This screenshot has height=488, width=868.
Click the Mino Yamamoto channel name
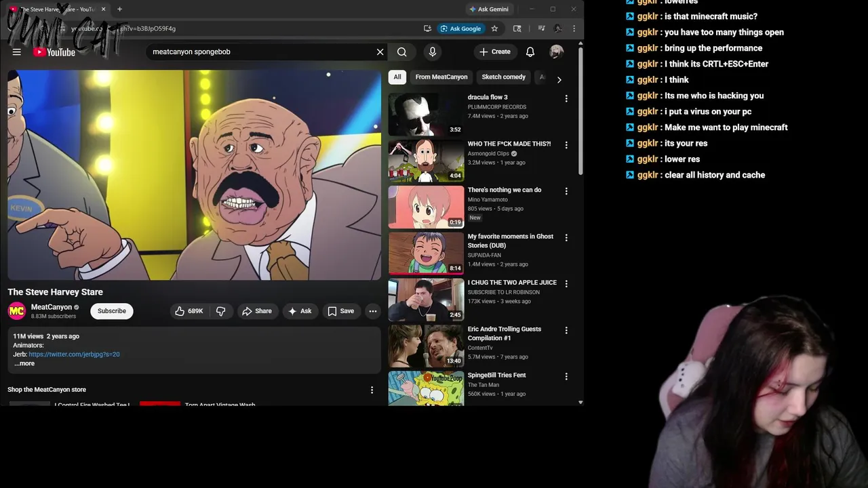click(x=488, y=200)
